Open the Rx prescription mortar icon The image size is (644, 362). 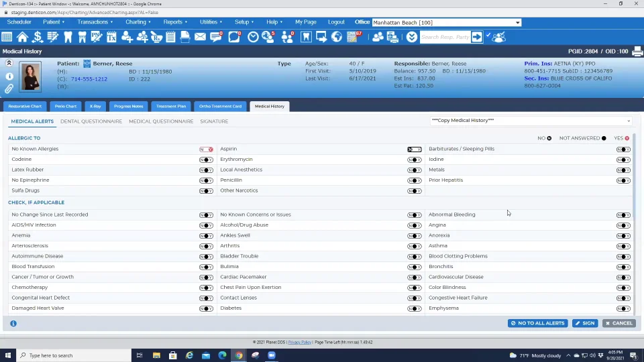tap(156, 37)
